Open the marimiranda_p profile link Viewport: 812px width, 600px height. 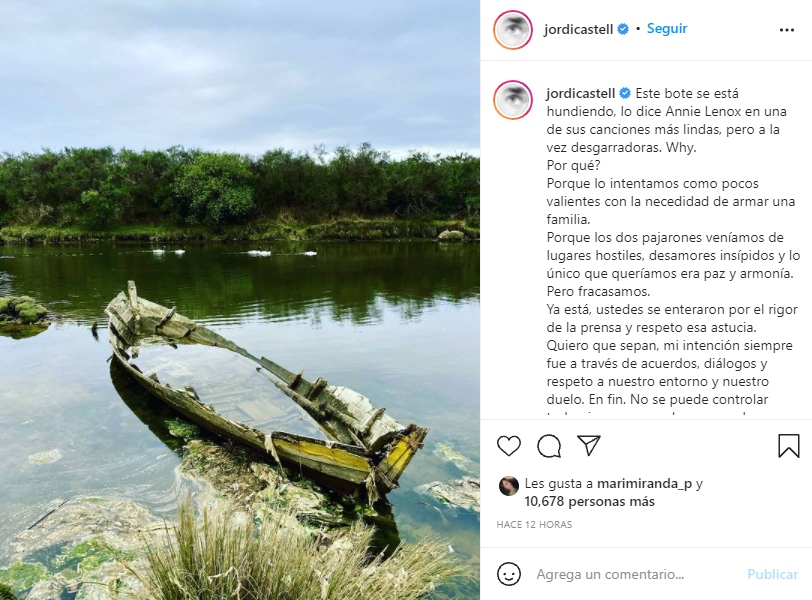(644, 484)
